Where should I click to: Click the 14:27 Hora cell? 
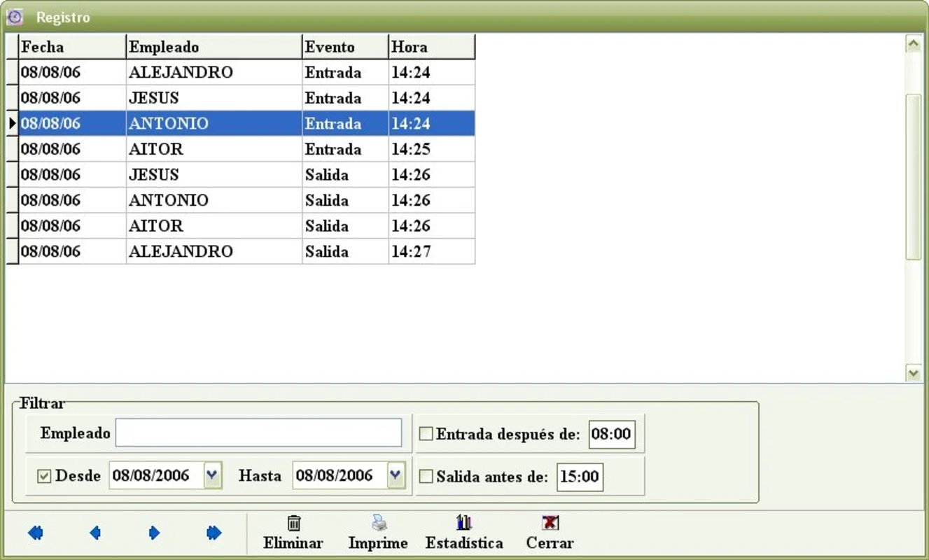(x=432, y=251)
